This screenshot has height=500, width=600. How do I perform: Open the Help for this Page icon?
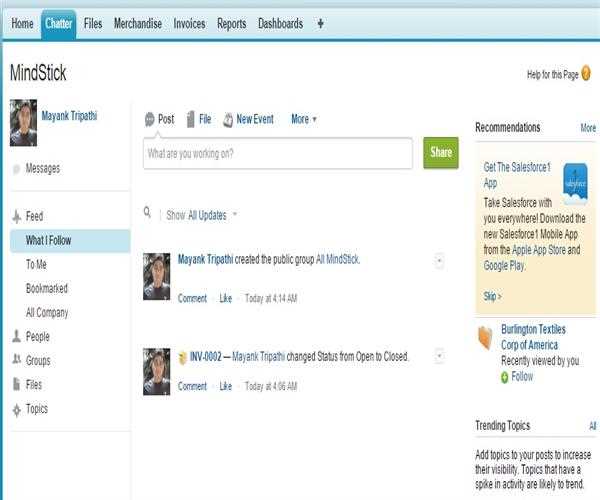pyautogui.click(x=585, y=74)
